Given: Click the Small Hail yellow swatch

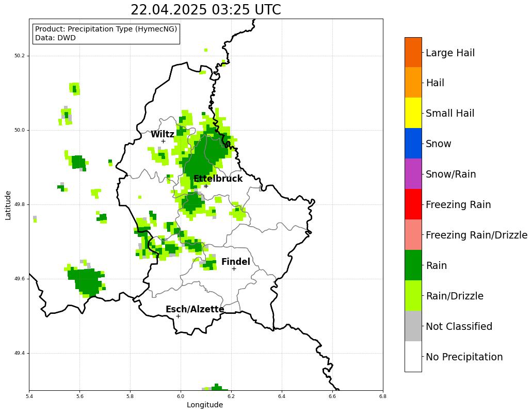Looking at the screenshot, I should 413,113.
